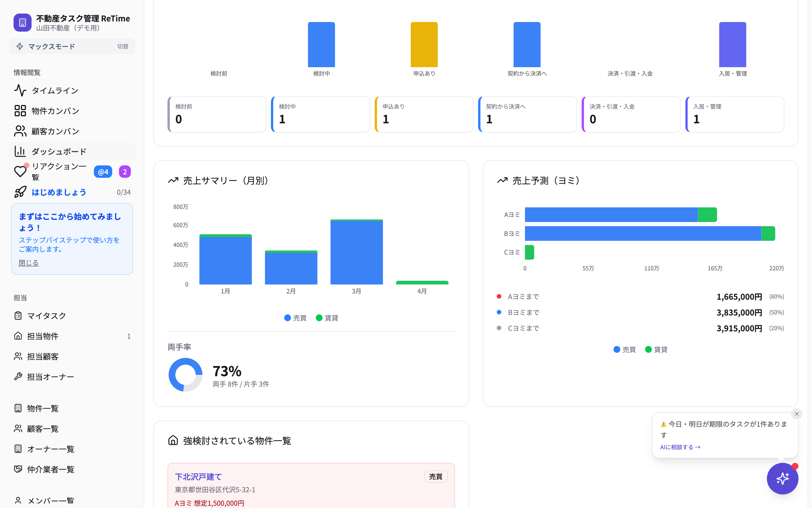The height and width of the screenshot is (508, 812).
Task: Click the 検討中 count card
Action: tap(321, 114)
